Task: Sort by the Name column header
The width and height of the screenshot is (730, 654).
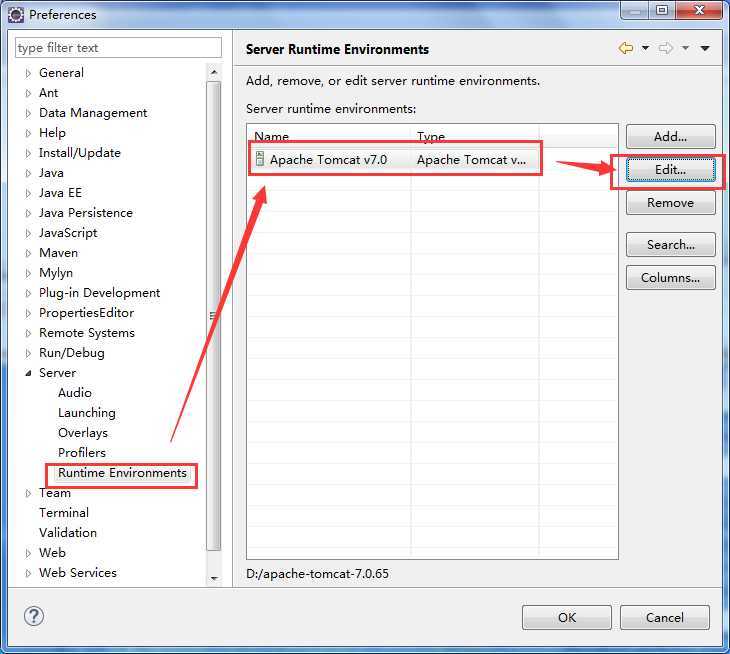Action: pos(329,136)
